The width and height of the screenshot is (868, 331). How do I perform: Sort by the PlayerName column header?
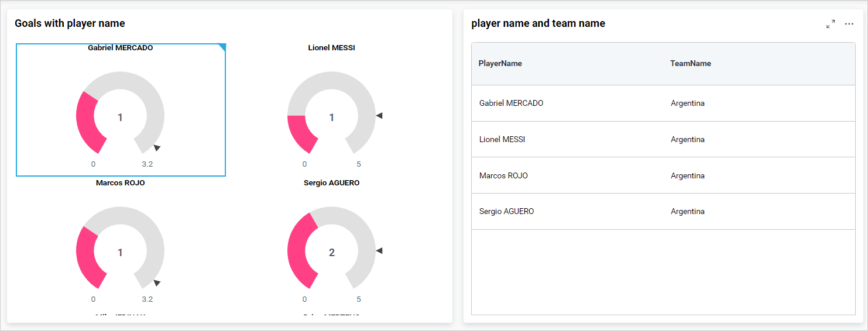(500, 63)
